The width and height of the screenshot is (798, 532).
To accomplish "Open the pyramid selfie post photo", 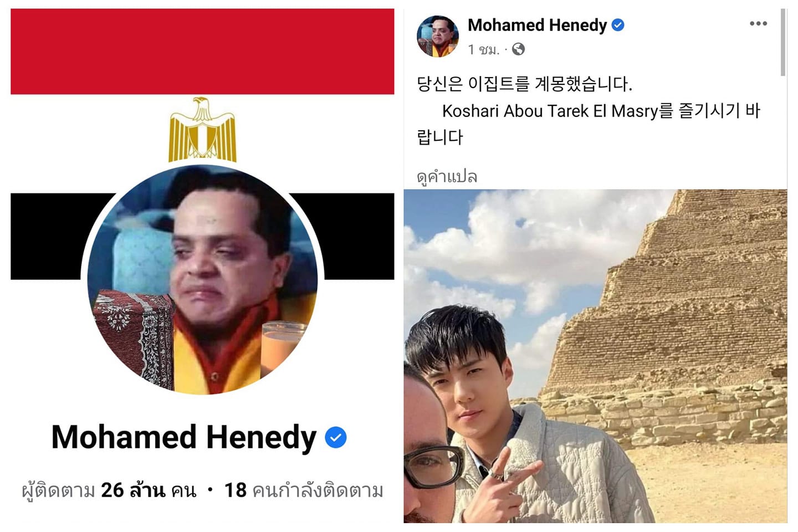I will 595,356.
